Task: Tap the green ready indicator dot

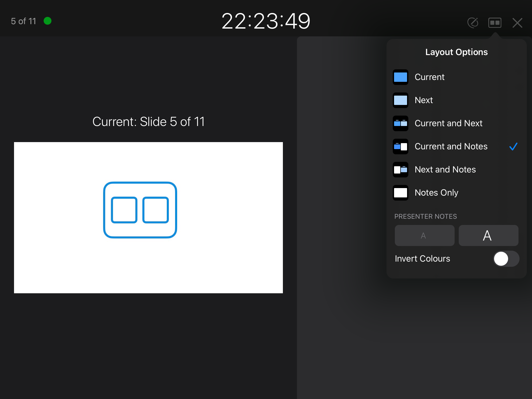Action: click(48, 21)
